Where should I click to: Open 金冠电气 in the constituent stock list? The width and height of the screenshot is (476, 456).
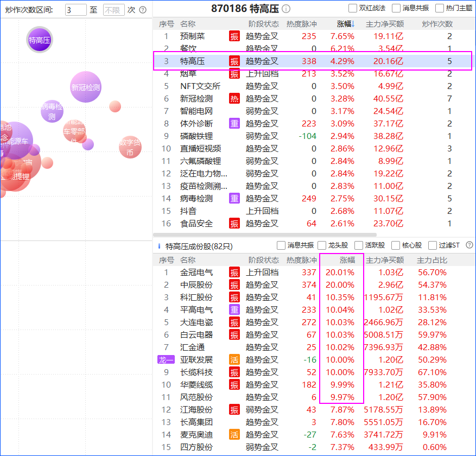click(196, 272)
